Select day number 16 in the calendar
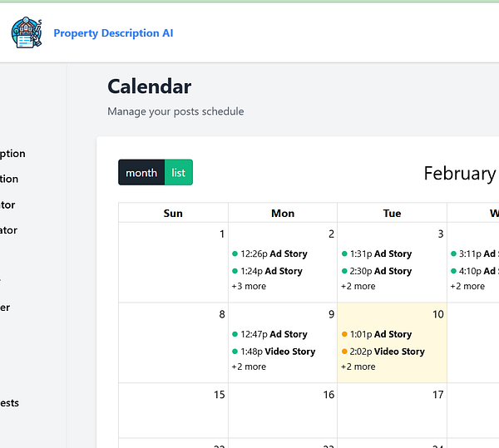This screenshot has width=499, height=448. coord(329,395)
